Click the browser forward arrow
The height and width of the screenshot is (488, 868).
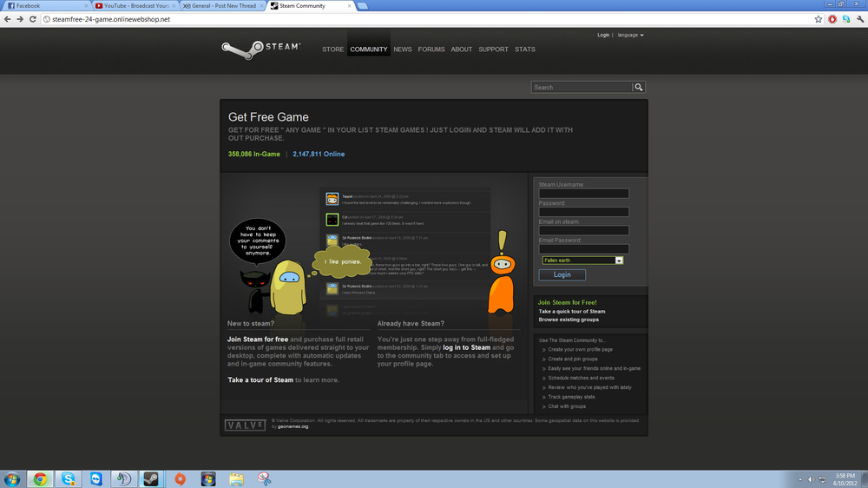coord(20,19)
